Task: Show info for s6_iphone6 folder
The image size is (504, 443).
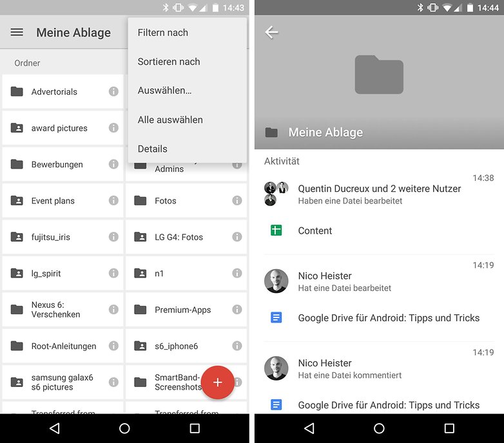Action: pyautogui.click(x=237, y=346)
